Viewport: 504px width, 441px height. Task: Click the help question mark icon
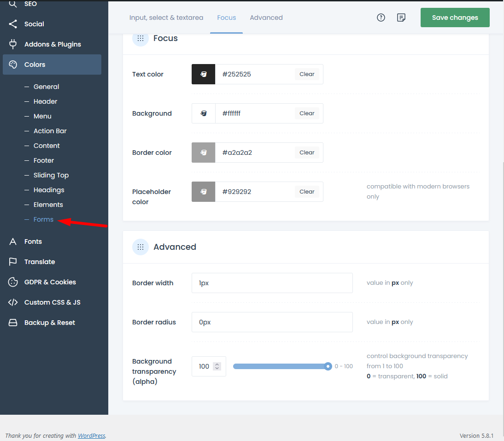point(381,18)
